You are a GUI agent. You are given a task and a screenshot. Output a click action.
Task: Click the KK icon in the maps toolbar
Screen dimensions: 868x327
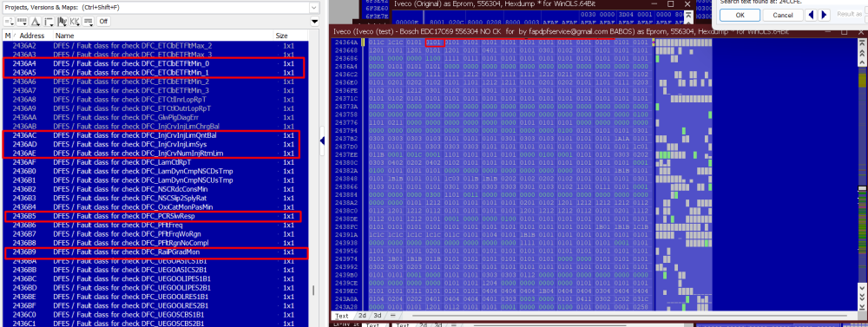pyautogui.click(x=75, y=22)
